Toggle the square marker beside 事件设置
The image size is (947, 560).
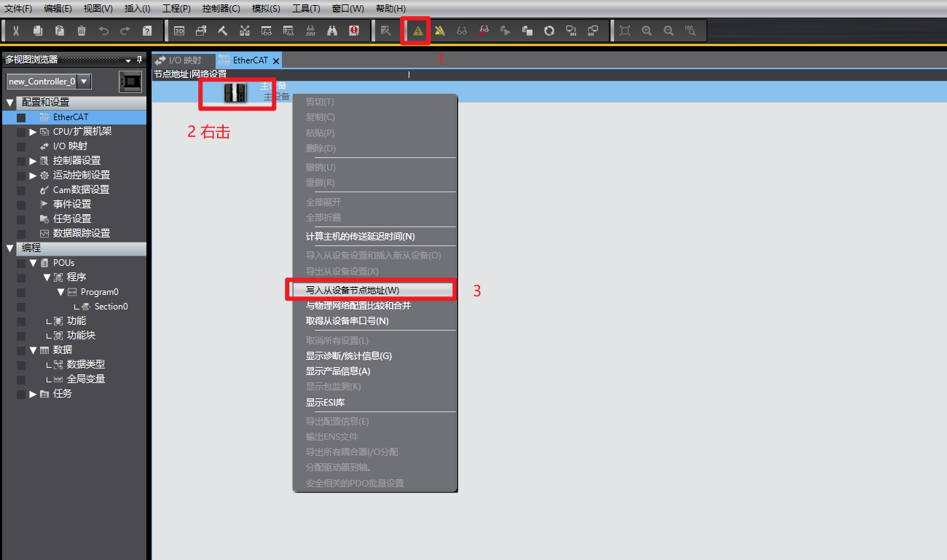[21, 205]
